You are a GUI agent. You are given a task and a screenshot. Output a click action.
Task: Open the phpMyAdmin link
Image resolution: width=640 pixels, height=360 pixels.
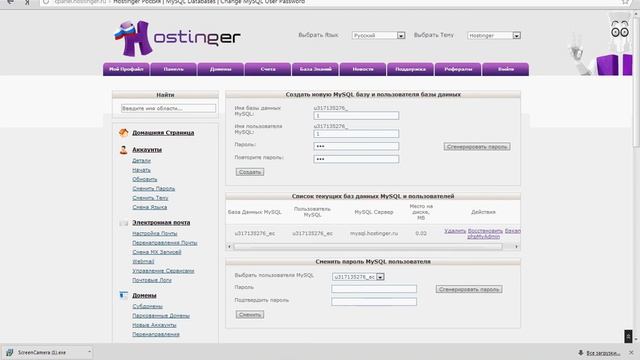[483, 237]
